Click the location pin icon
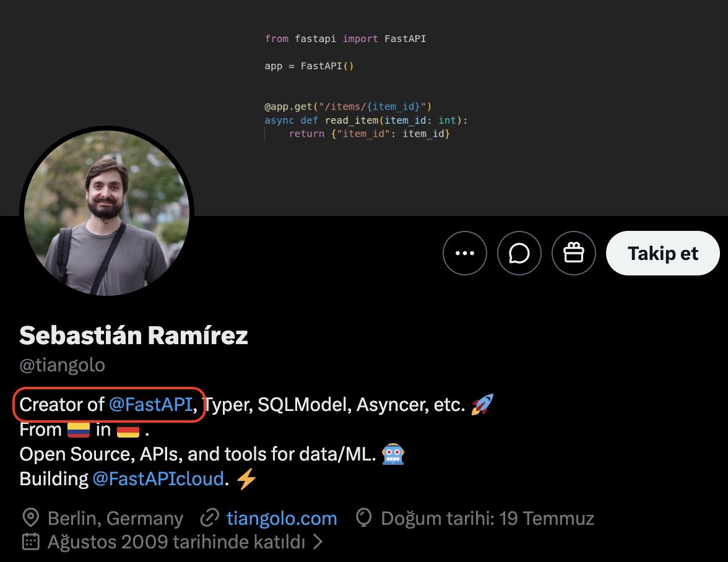The image size is (728, 562). point(31,517)
